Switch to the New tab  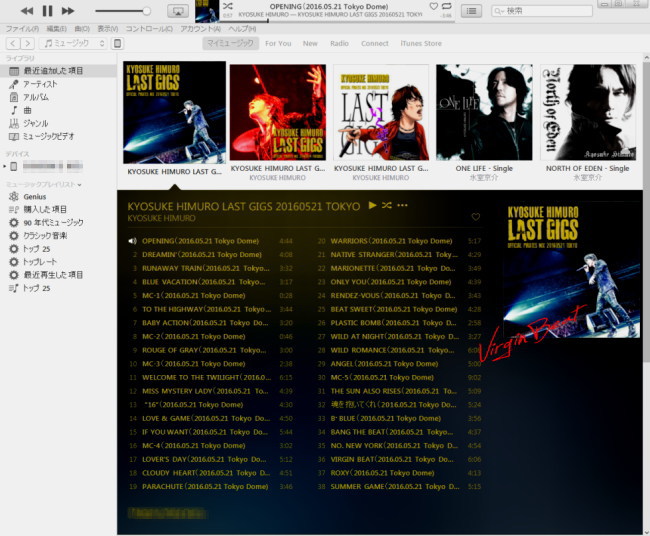pyautogui.click(x=310, y=43)
